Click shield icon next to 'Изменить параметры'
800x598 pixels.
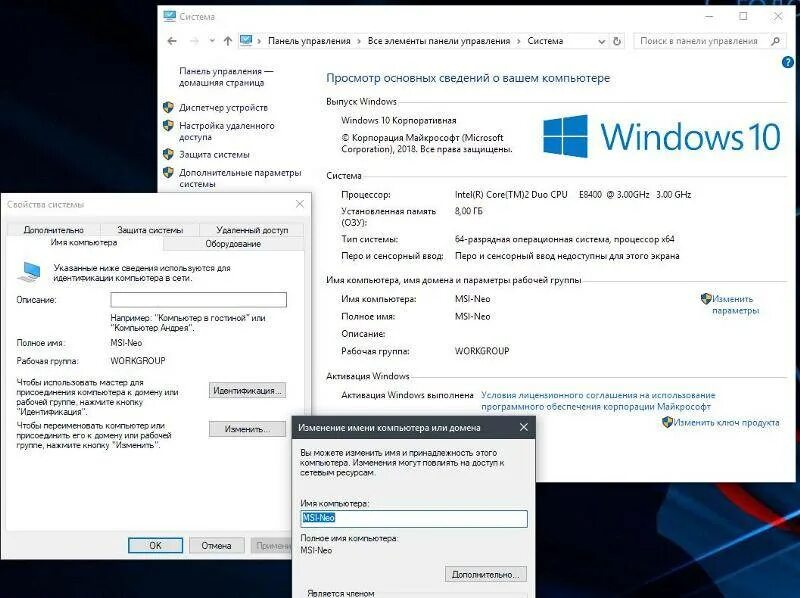point(706,298)
